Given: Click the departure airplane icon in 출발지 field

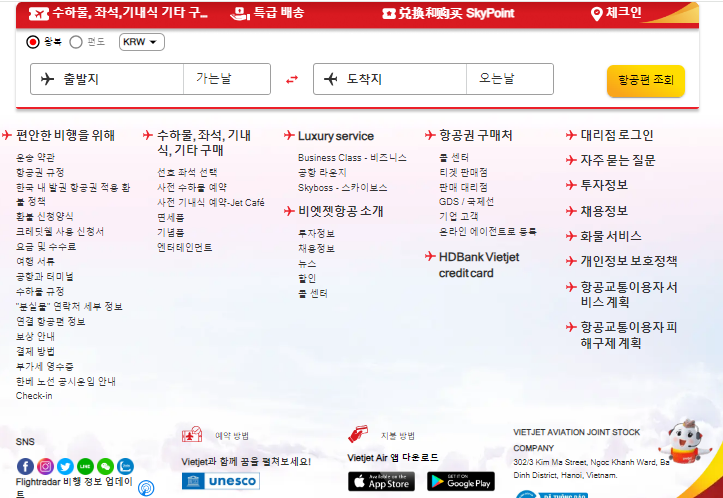Looking at the screenshot, I should coord(47,79).
